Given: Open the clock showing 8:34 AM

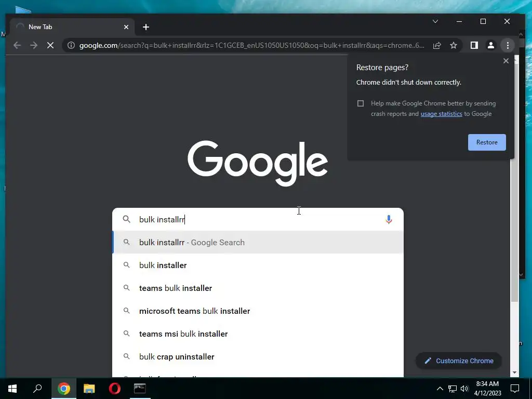Looking at the screenshot, I should pos(487,389).
